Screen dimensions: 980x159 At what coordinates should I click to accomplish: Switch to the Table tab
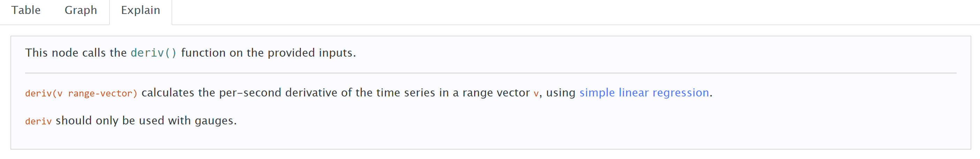point(26,10)
